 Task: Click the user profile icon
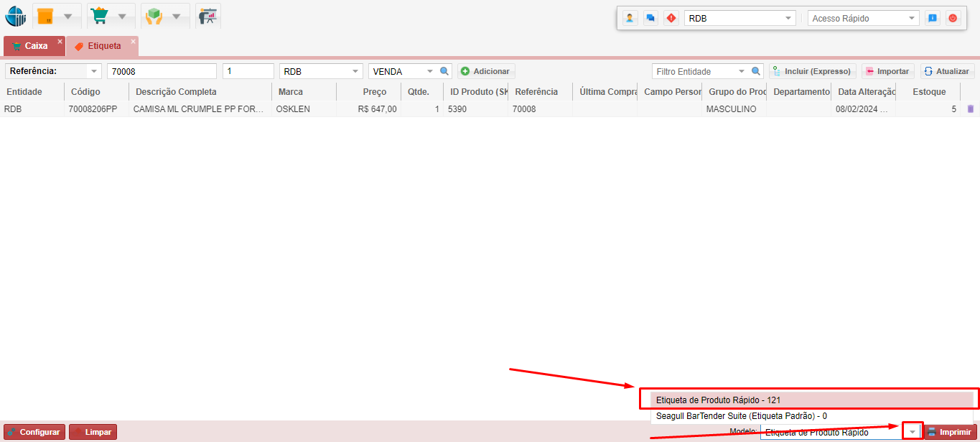(x=630, y=19)
